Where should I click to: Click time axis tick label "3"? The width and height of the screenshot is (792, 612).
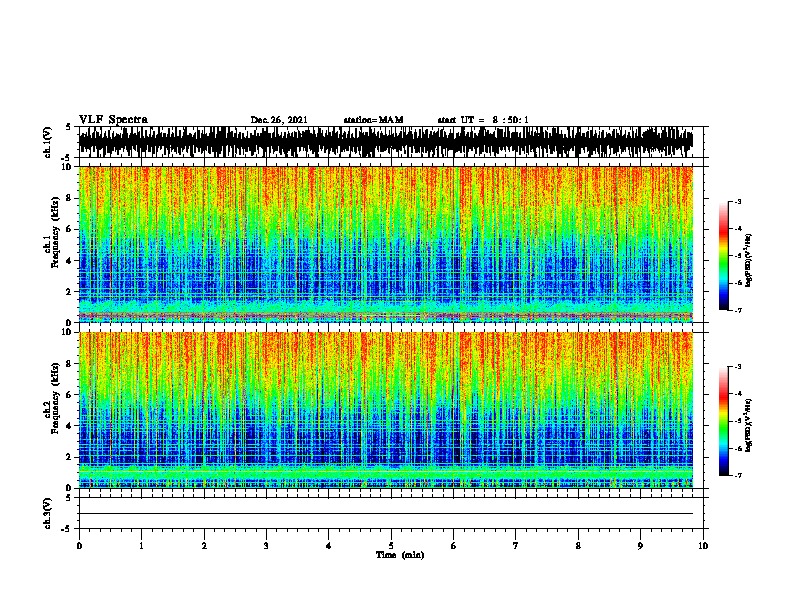tap(266, 546)
